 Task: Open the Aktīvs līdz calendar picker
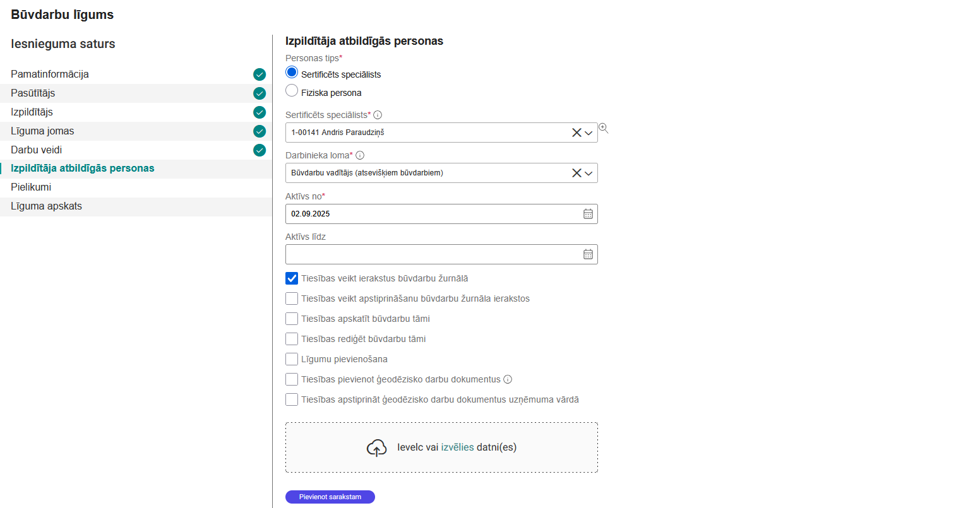(588, 254)
